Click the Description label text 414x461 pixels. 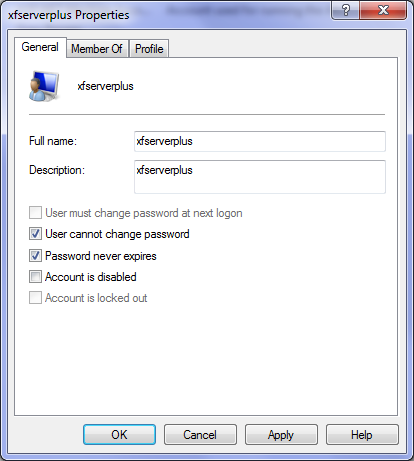[57, 170]
